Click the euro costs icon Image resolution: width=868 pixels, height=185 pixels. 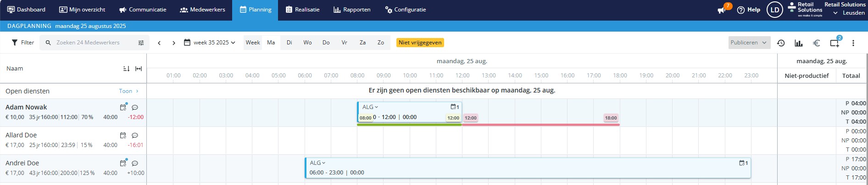pyautogui.click(x=816, y=43)
